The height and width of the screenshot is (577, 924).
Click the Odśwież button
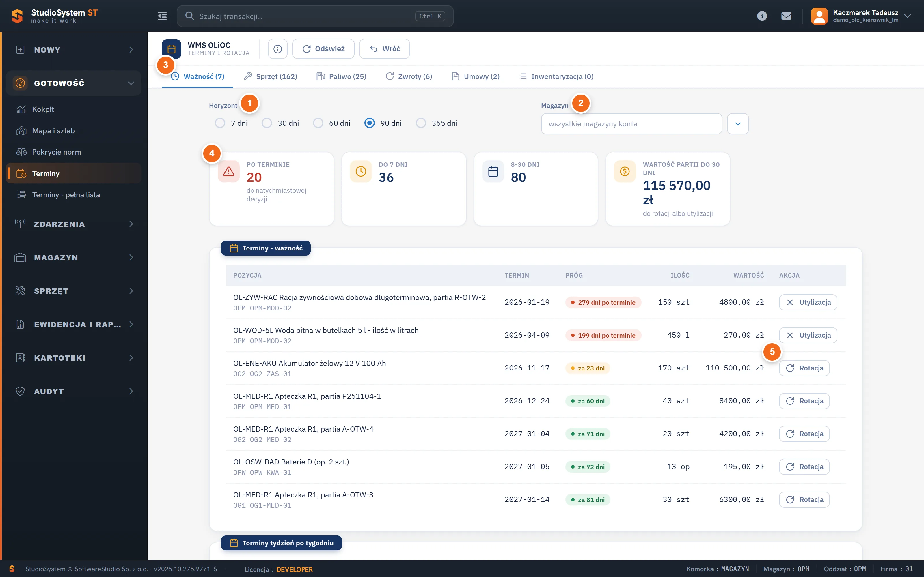pos(323,49)
